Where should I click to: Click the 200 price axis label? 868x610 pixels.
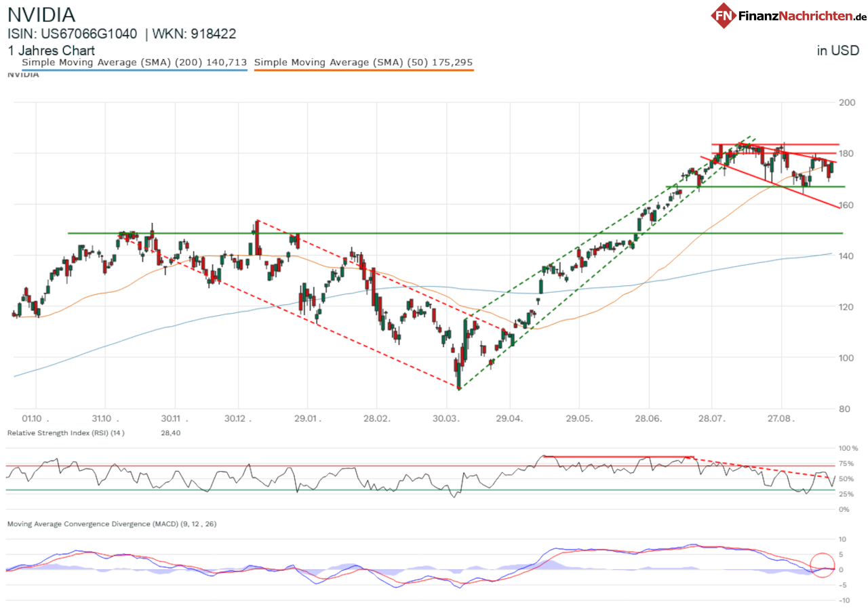point(846,102)
